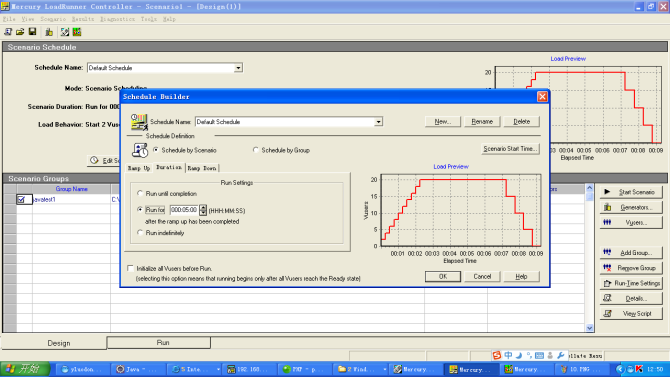Screen dimensions: 670x377
Task: Select Run indefinitely option
Action: click(x=140, y=233)
